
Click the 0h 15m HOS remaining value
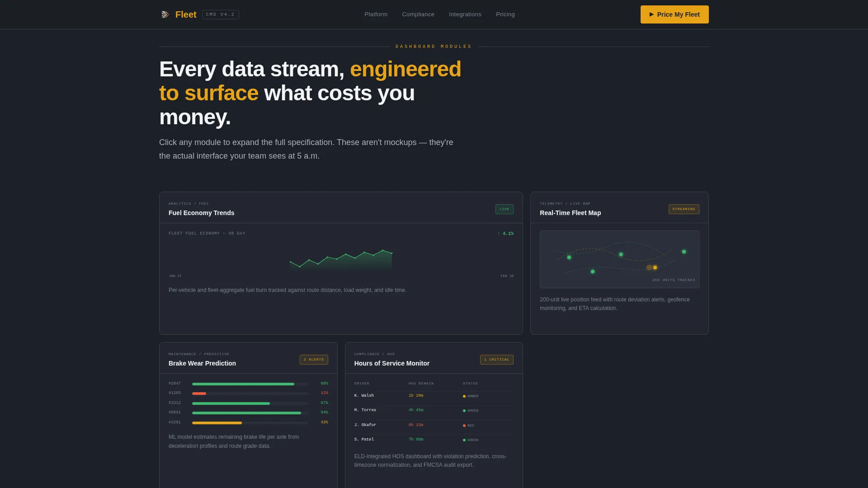[x=416, y=425]
